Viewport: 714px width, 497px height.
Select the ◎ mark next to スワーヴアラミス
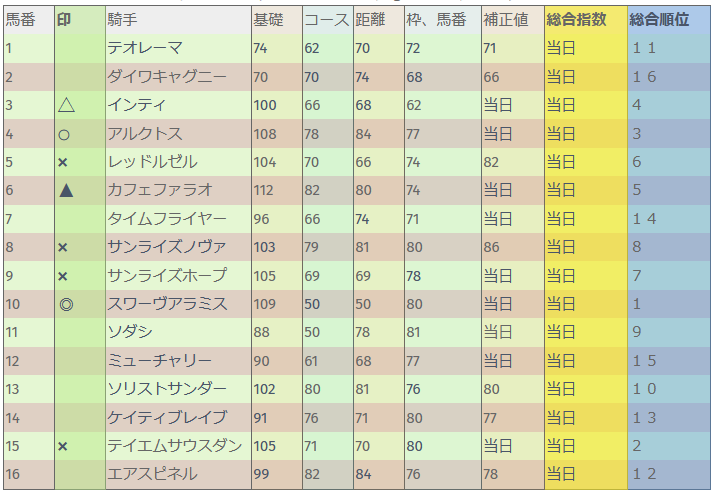point(66,304)
